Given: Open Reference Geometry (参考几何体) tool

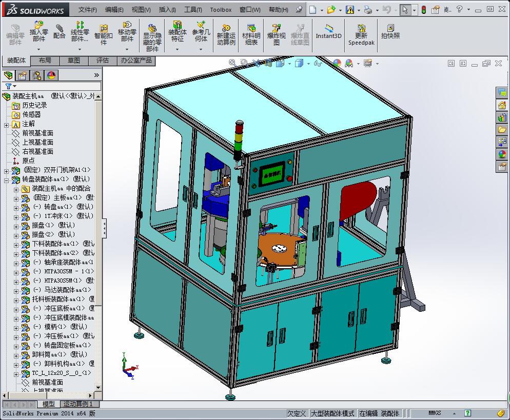Looking at the screenshot, I should click(x=201, y=31).
